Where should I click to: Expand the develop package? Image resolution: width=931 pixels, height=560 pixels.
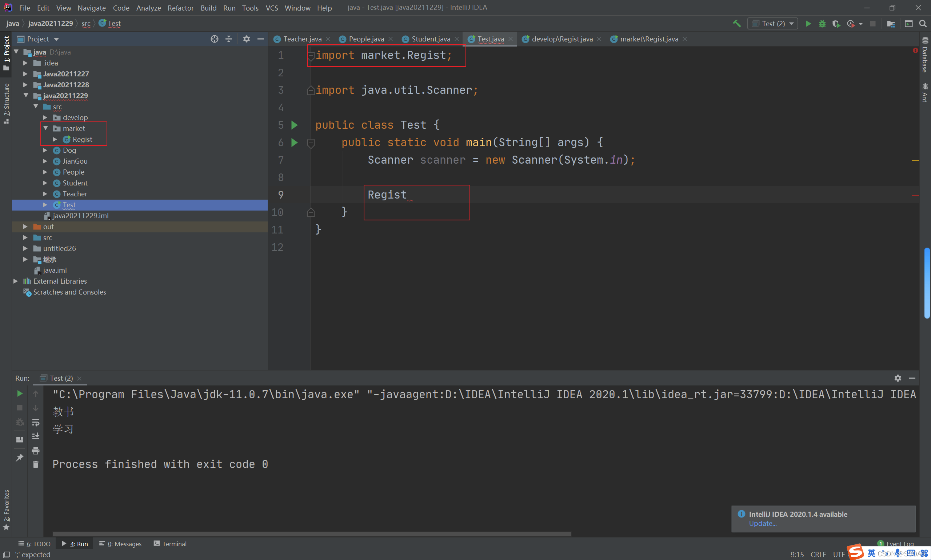pyautogui.click(x=45, y=117)
